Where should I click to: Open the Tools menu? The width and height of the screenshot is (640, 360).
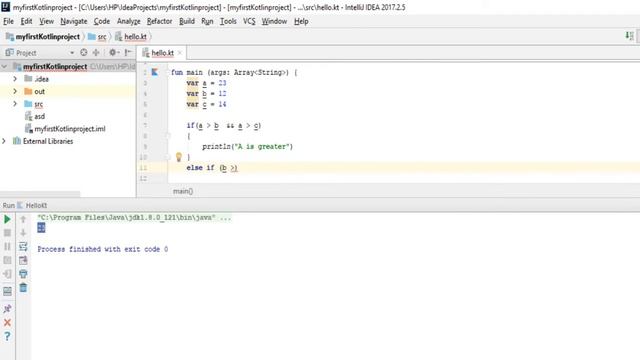click(x=228, y=21)
